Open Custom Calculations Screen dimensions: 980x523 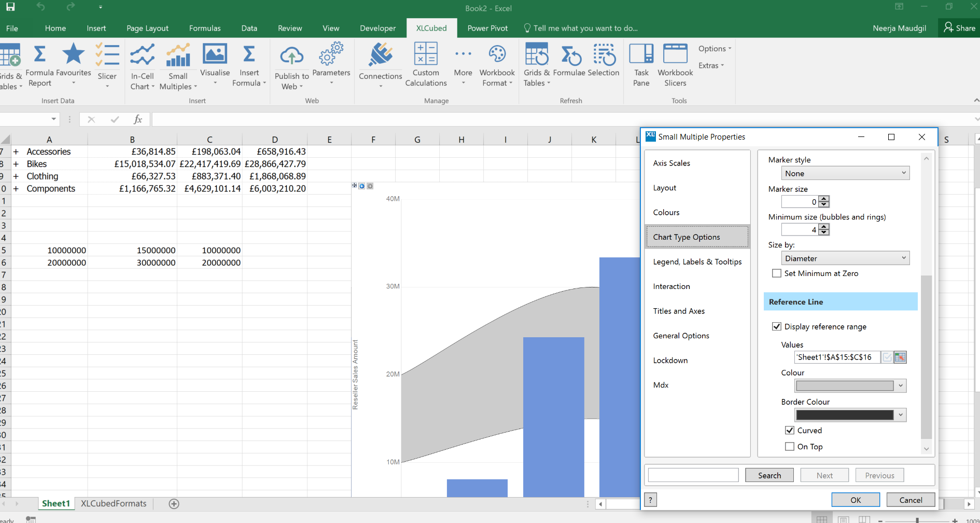pos(426,64)
